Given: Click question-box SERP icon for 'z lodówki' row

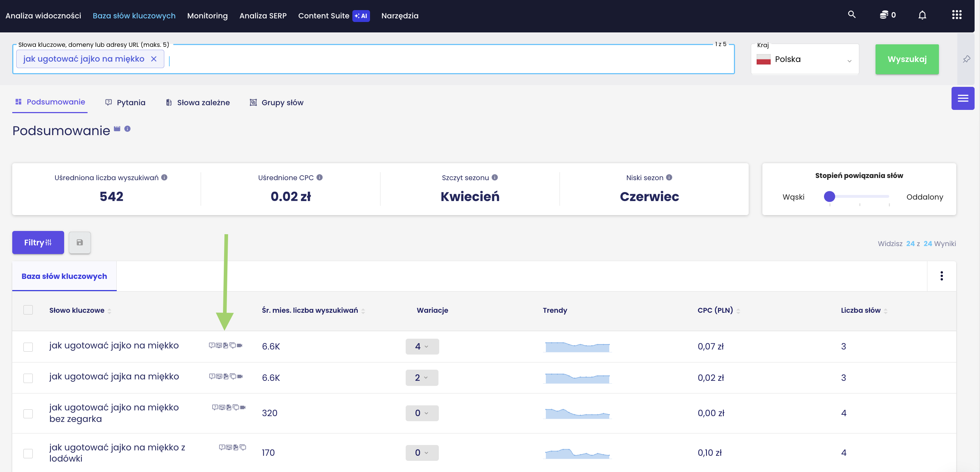Looking at the screenshot, I should coord(222,447).
